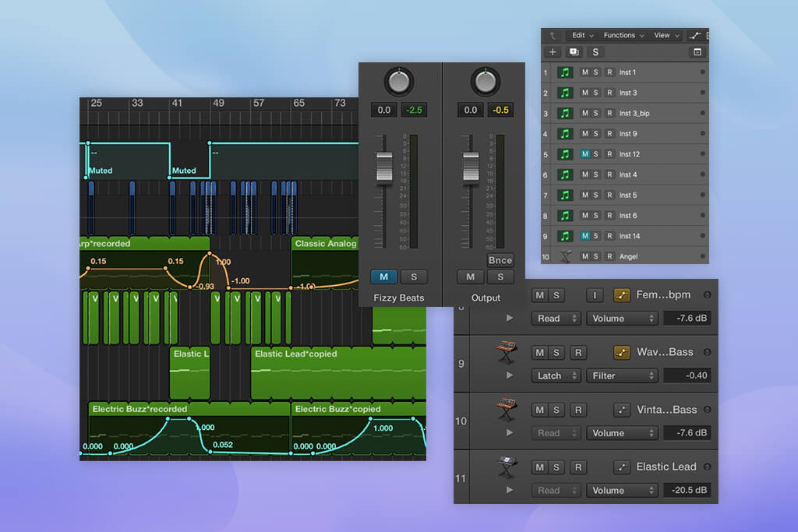
Task: Open the Read automation mode dropdown on Fem...bpm
Action: coord(556,319)
